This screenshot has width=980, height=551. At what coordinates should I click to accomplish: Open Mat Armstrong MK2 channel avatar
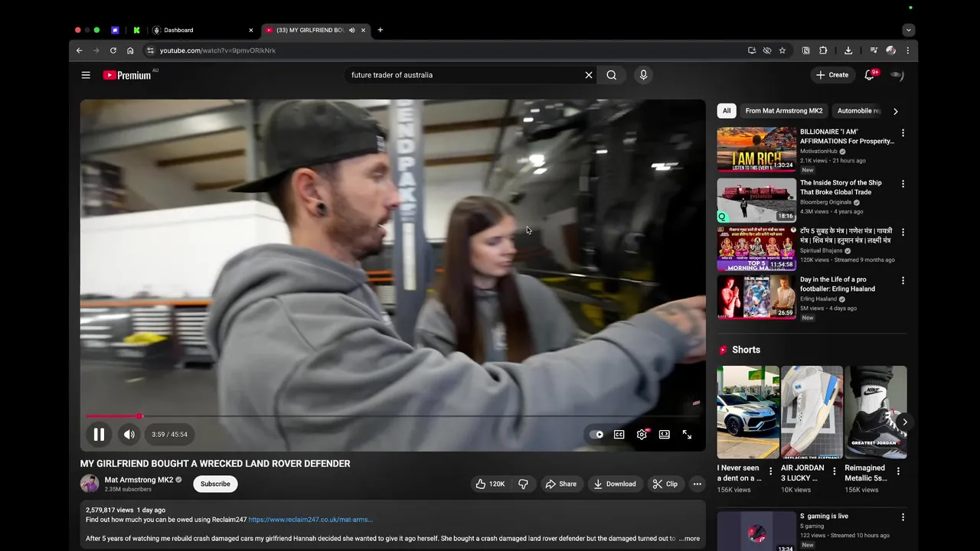90,484
